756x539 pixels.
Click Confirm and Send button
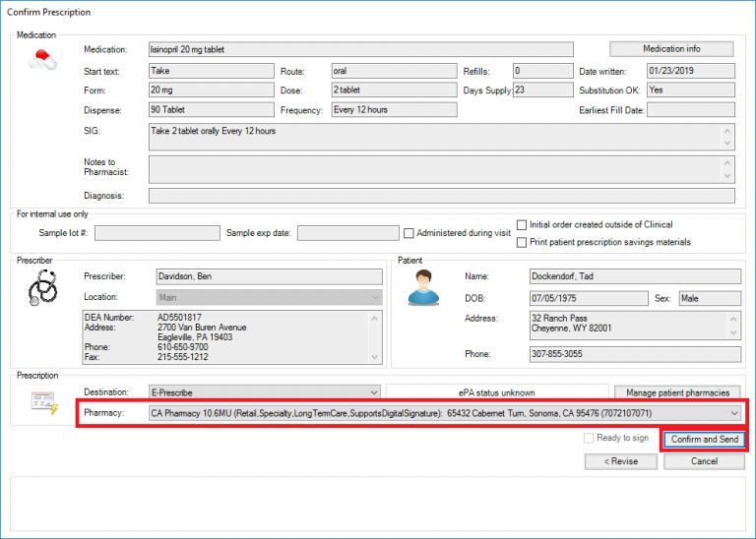click(x=703, y=440)
